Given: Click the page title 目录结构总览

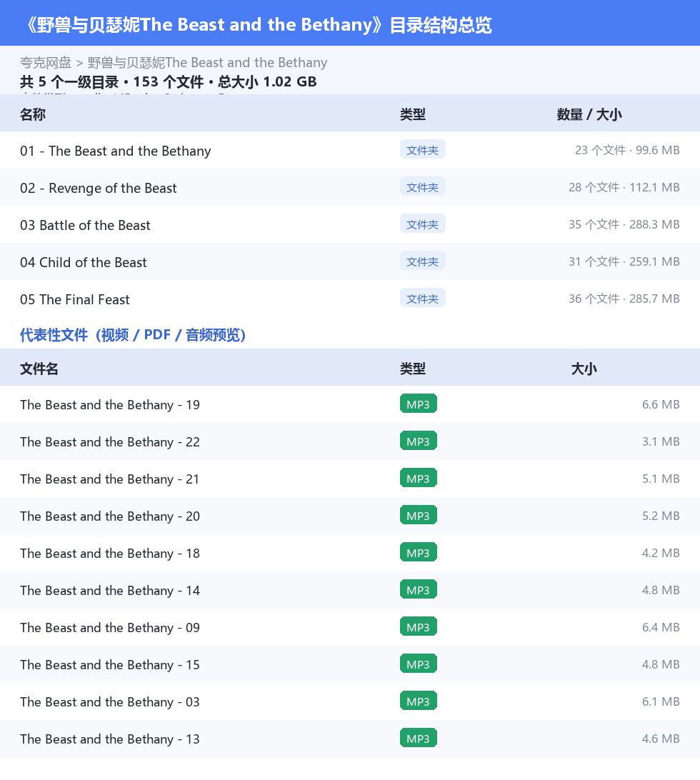Looking at the screenshot, I should (x=441, y=25).
